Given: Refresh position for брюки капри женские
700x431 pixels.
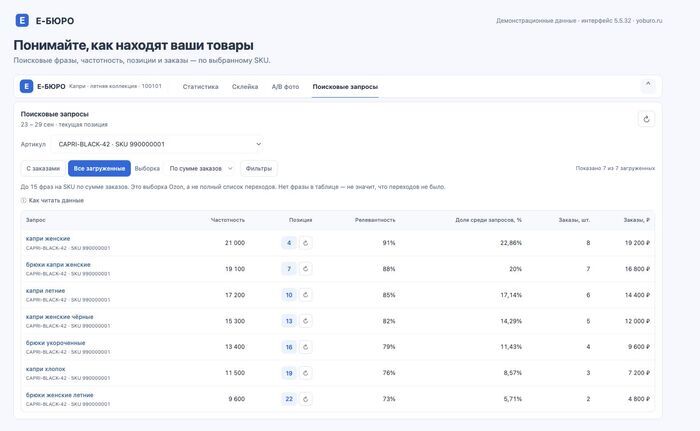Looking at the screenshot, I should (305, 269).
